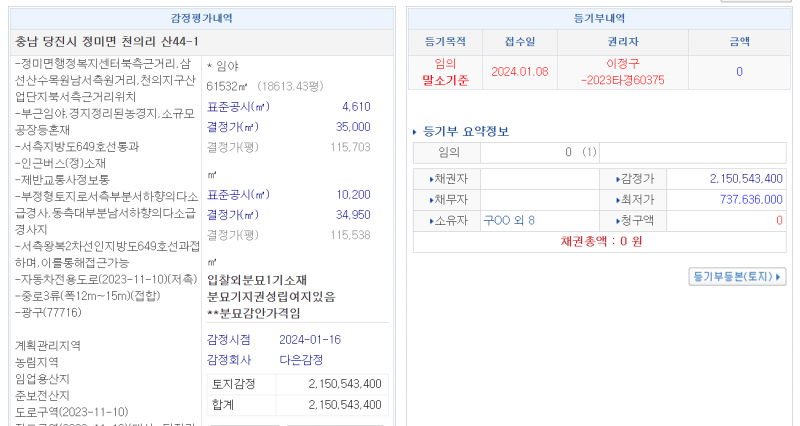The height and width of the screenshot is (426, 800).
Task: Click the 말소기준 red label
Action: (x=445, y=80)
